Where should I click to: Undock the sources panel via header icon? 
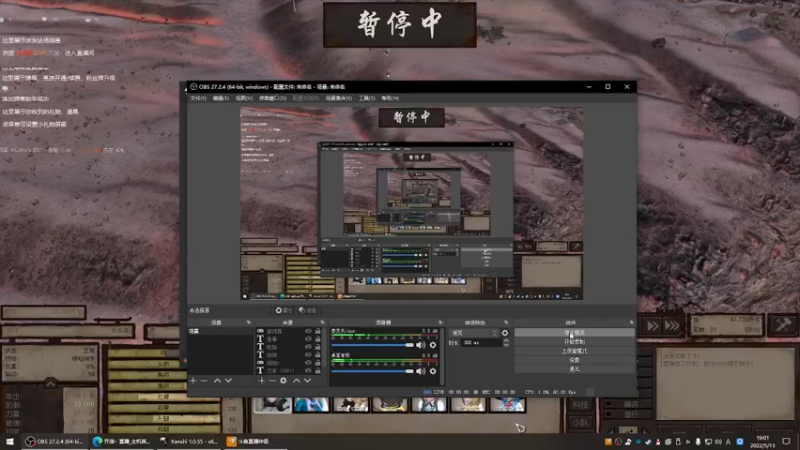pos(322,322)
